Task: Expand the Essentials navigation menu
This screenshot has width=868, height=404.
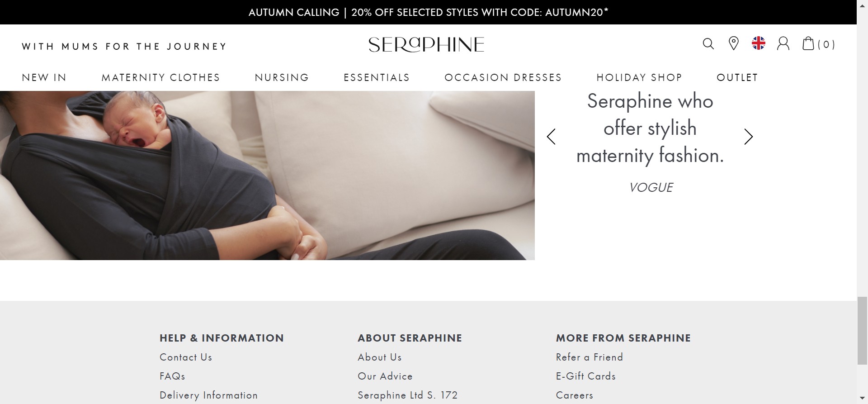Action: tap(377, 77)
